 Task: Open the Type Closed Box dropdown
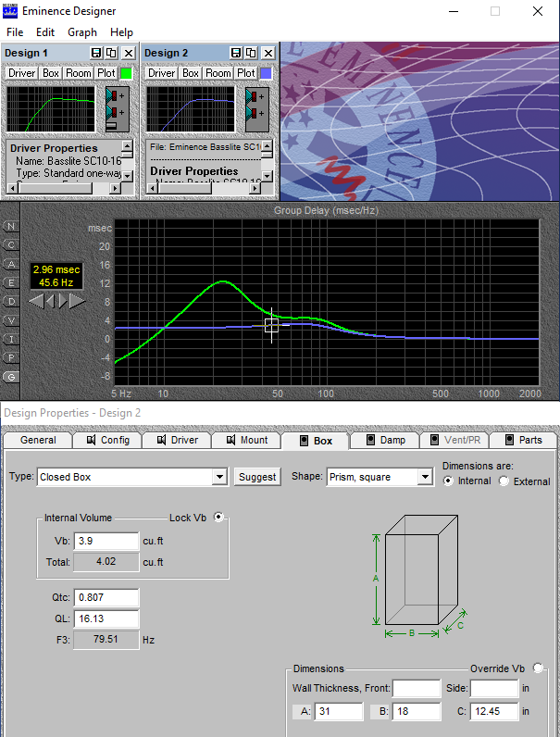pos(219,477)
